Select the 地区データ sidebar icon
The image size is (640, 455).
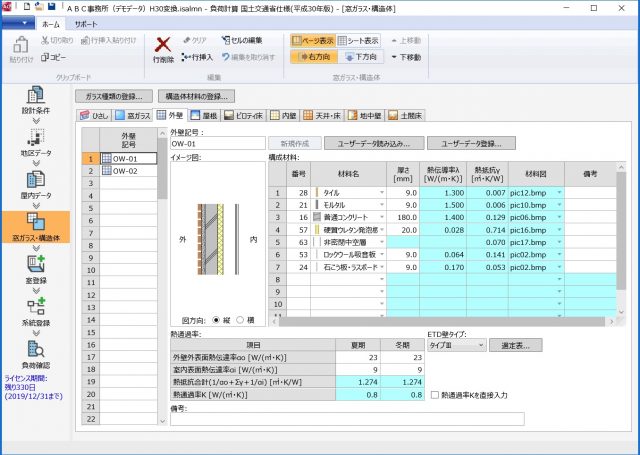click(34, 140)
